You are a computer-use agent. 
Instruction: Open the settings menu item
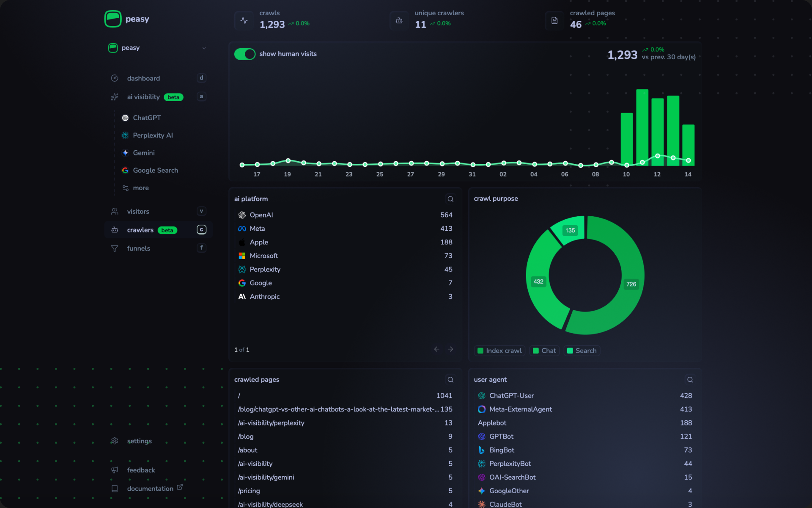coord(139,441)
